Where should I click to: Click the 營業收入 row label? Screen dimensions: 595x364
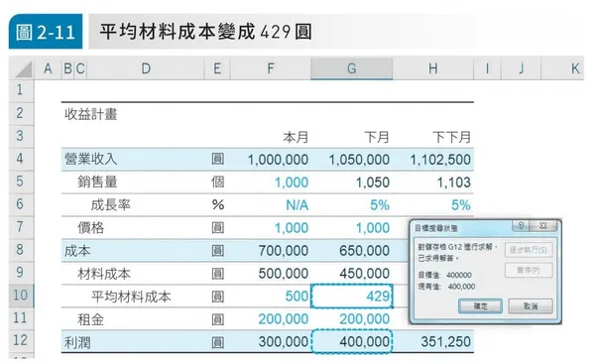tap(90, 159)
